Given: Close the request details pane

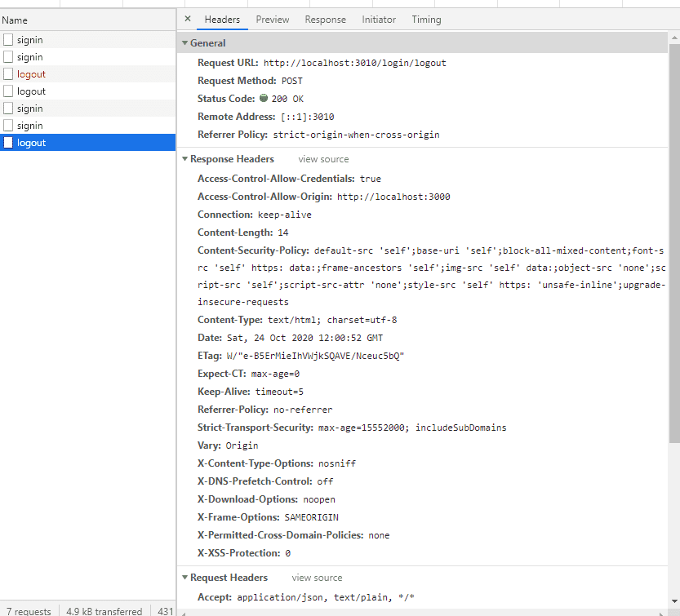Looking at the screenshot, I should click(188, 19).
